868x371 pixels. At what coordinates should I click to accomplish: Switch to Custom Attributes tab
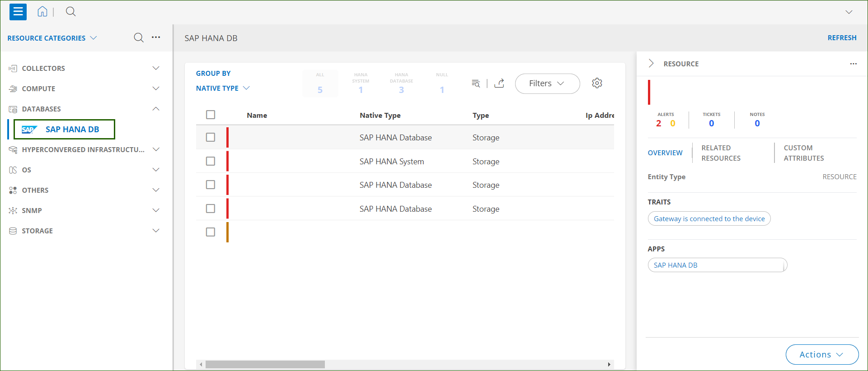804,153
